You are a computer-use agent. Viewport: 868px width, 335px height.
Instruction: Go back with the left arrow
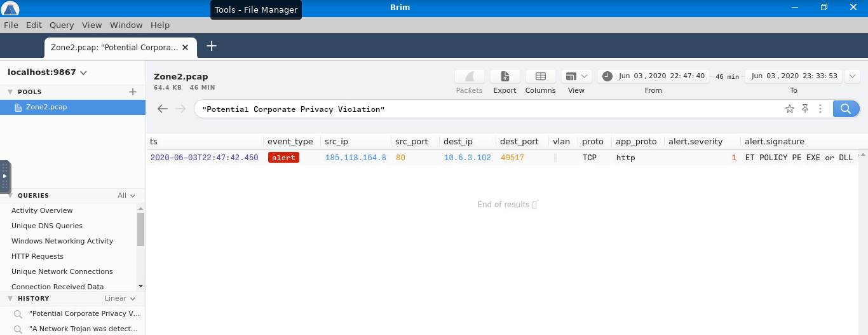(x=163, y=109)
